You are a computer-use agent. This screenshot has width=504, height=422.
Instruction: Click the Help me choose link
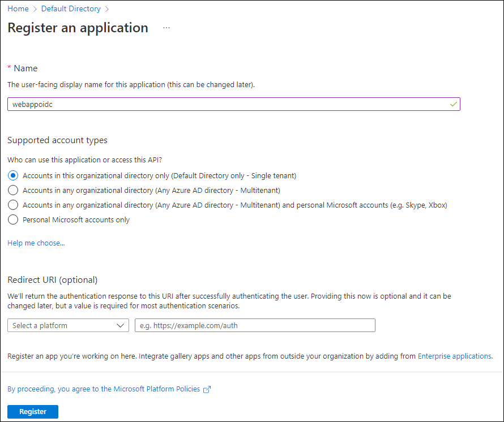36,243
